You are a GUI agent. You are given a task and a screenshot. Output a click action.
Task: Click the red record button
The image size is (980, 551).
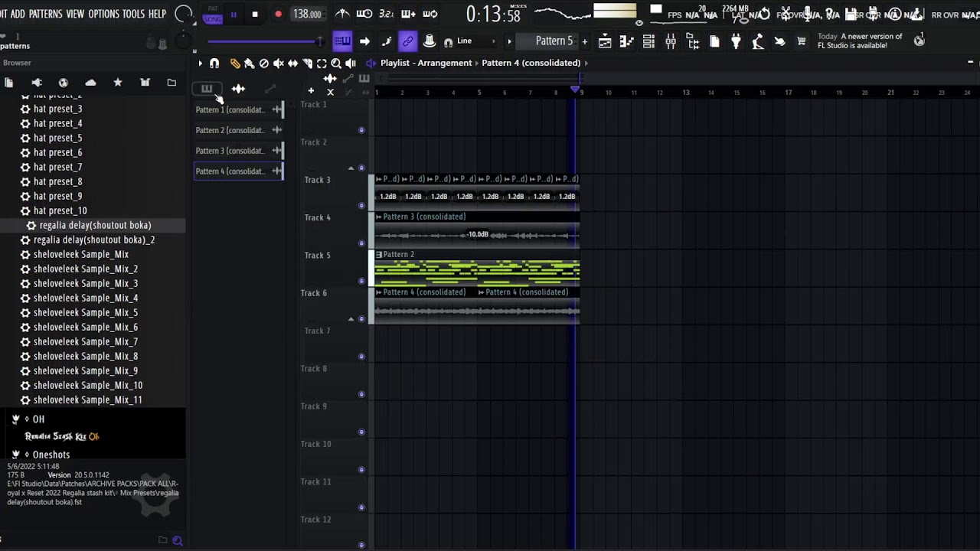pos(278,14)
